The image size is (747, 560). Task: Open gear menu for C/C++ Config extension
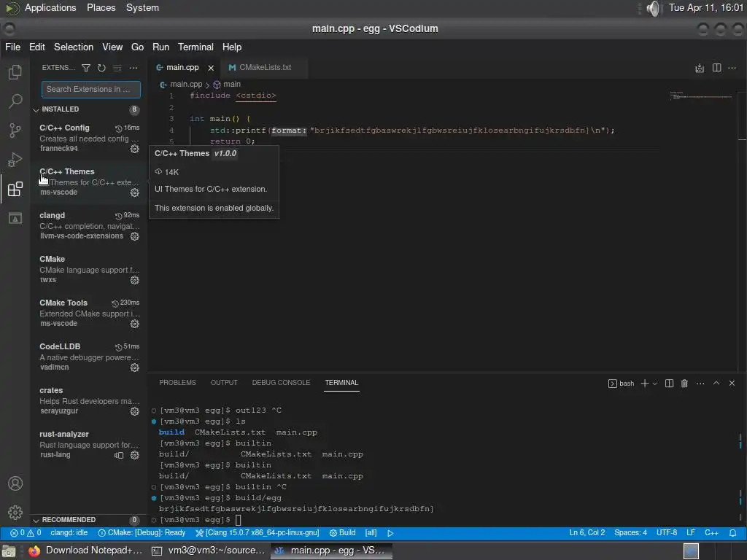tap(135, 149)
